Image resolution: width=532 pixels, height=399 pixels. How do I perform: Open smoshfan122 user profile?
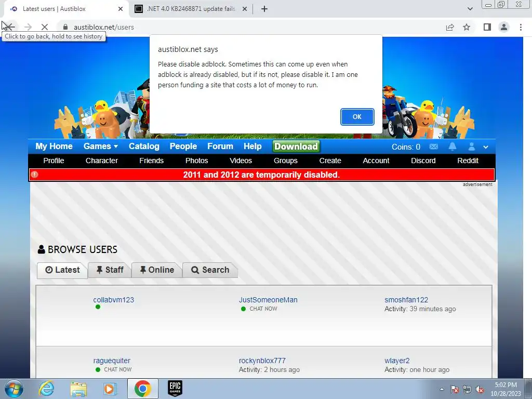(x=406, y=300)
